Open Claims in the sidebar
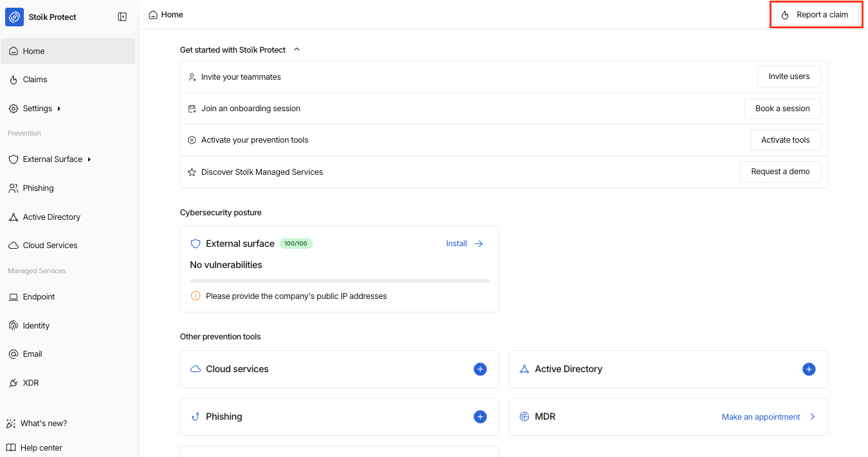This screenshot has height=457, width=868. (x=35, y=80)
